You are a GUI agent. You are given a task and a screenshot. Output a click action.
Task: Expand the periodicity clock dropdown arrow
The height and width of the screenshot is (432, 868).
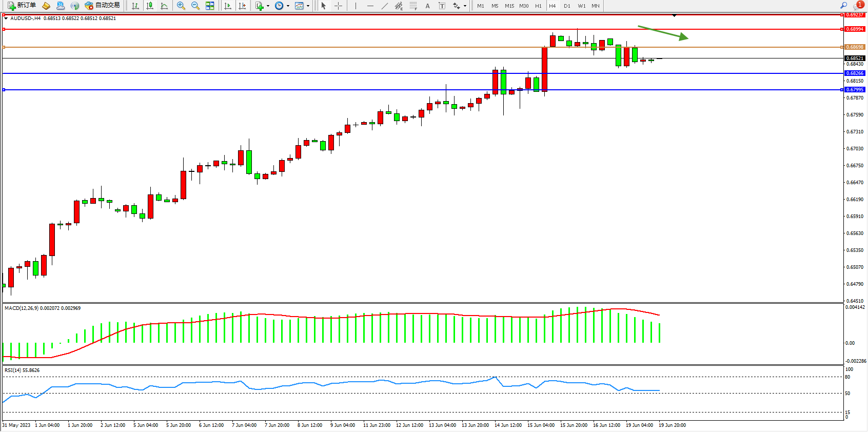(x=288, y=6)
